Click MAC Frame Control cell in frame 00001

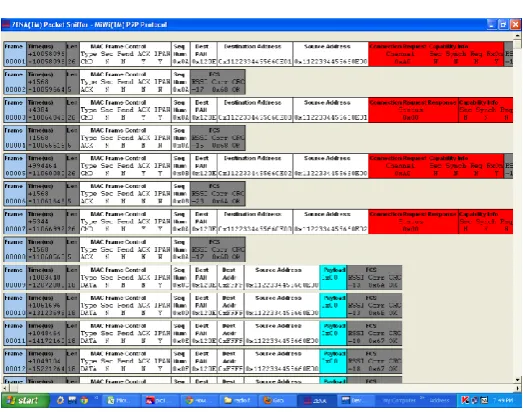pos(125,54)
